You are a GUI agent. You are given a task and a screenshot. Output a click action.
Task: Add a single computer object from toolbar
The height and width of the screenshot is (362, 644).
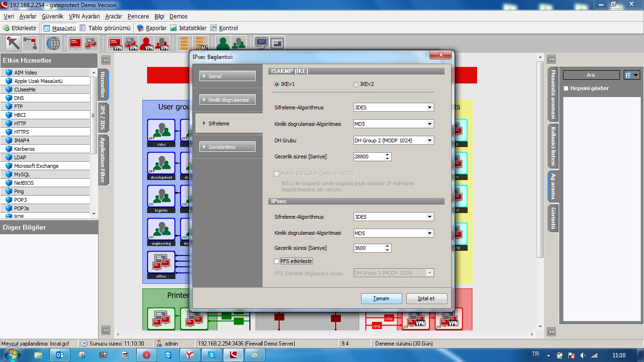(x=75, y=43)
